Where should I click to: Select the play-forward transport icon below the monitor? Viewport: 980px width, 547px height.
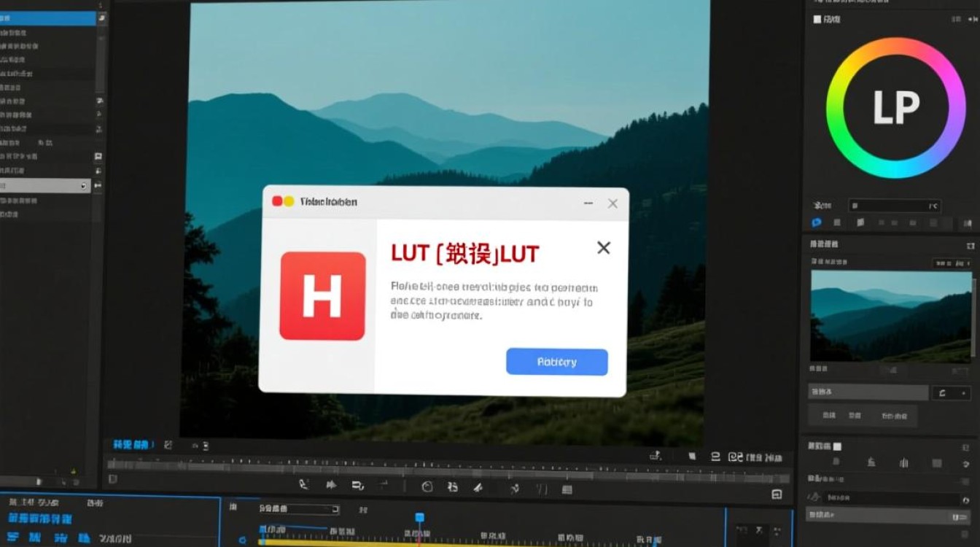[331, 484]
